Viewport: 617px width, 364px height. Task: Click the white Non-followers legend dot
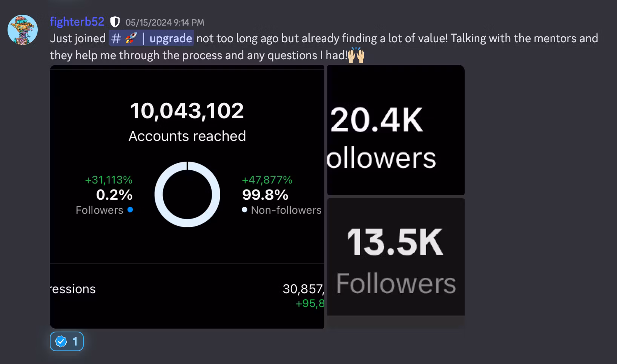coord(245,210)
